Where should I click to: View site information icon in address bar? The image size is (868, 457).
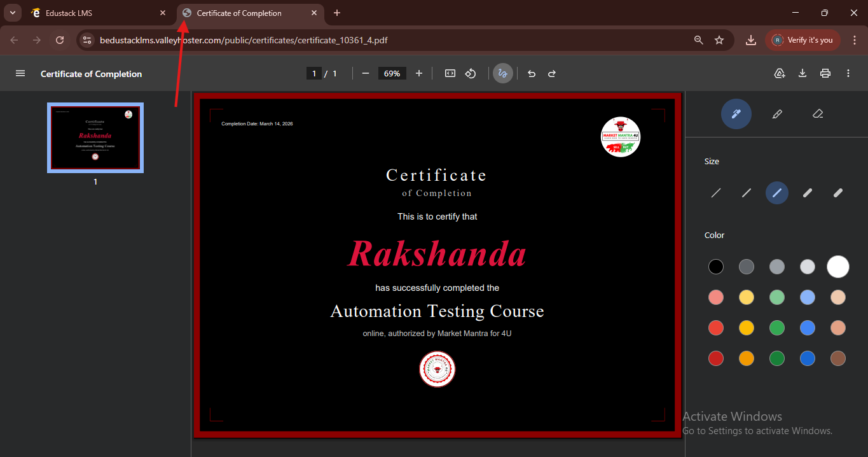(x=88, y=40)
